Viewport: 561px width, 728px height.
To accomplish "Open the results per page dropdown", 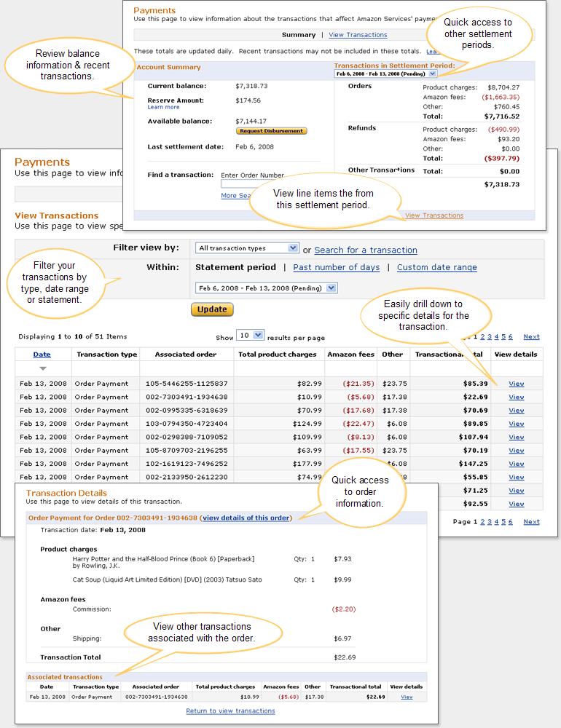I will tap(250, 335).
